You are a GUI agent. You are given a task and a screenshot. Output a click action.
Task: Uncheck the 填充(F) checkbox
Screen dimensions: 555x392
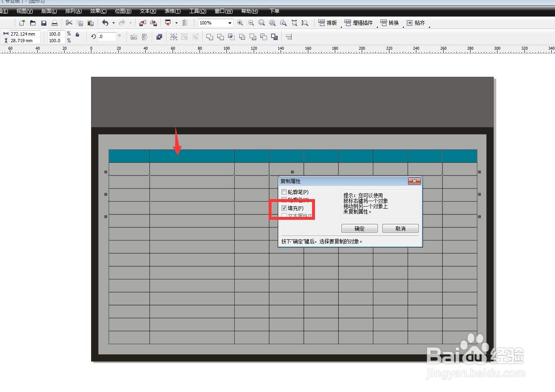point(284,208)
